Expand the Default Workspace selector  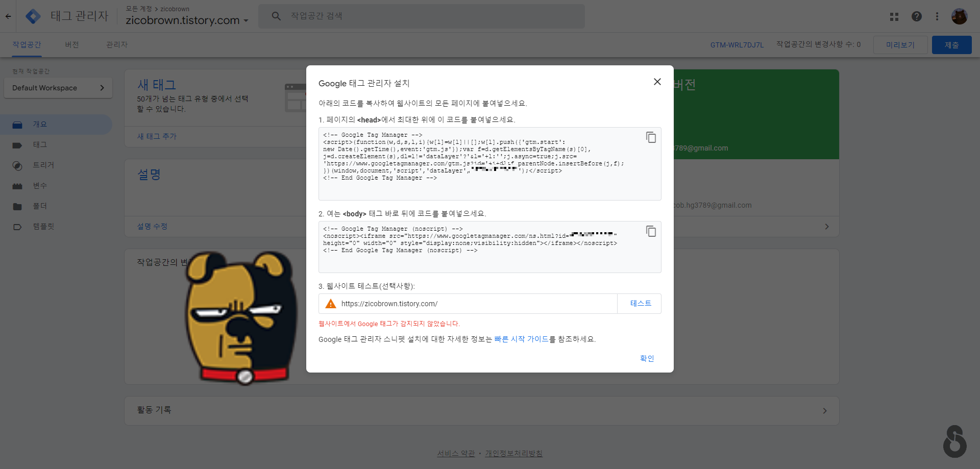(x=58, y=88)
